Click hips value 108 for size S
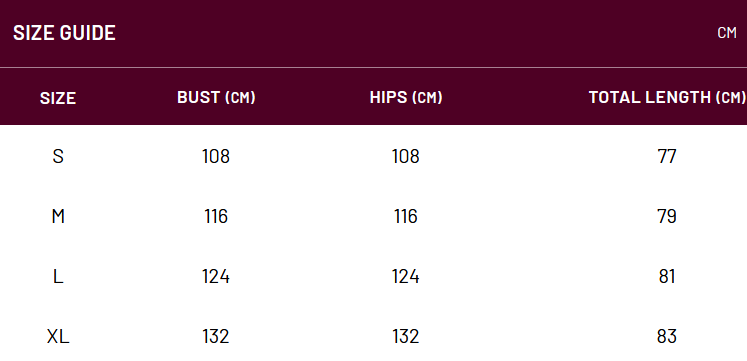This screenshot has width=747, height=361. click(405, 156)
